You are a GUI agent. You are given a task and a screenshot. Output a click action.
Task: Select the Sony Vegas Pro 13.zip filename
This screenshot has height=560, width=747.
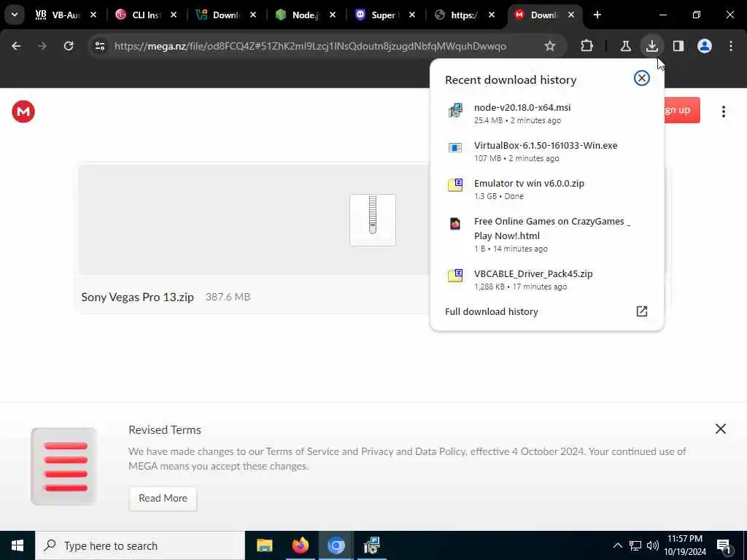click(137, 297)
